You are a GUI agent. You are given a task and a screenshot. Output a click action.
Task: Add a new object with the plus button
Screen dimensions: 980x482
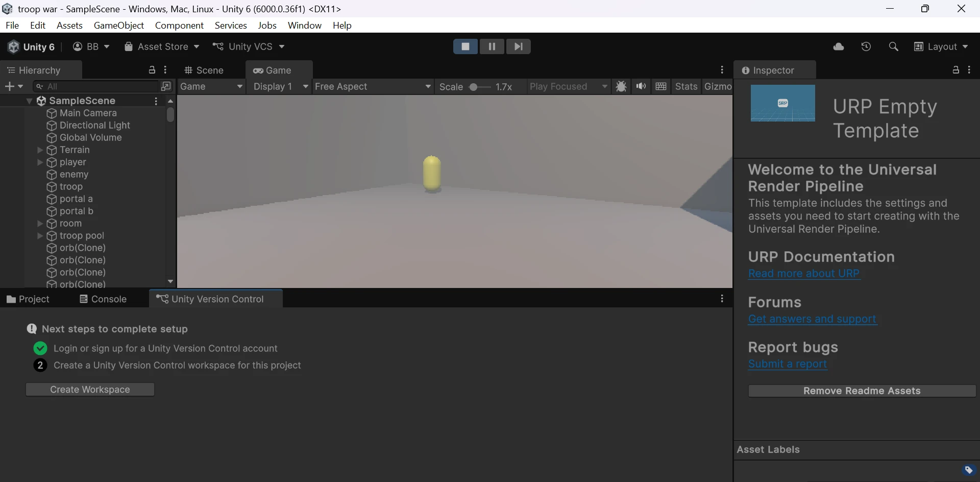(14, 86)
